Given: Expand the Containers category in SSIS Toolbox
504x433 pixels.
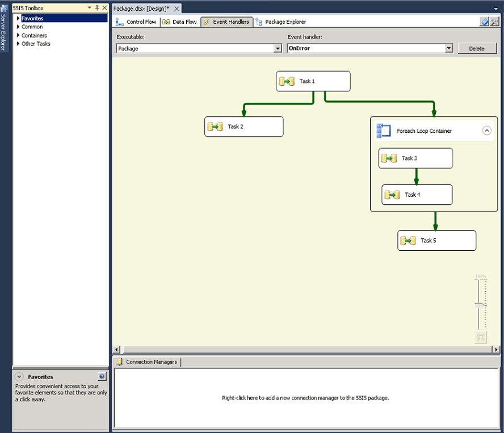Looking at the screenshot, I should [17, 35].
